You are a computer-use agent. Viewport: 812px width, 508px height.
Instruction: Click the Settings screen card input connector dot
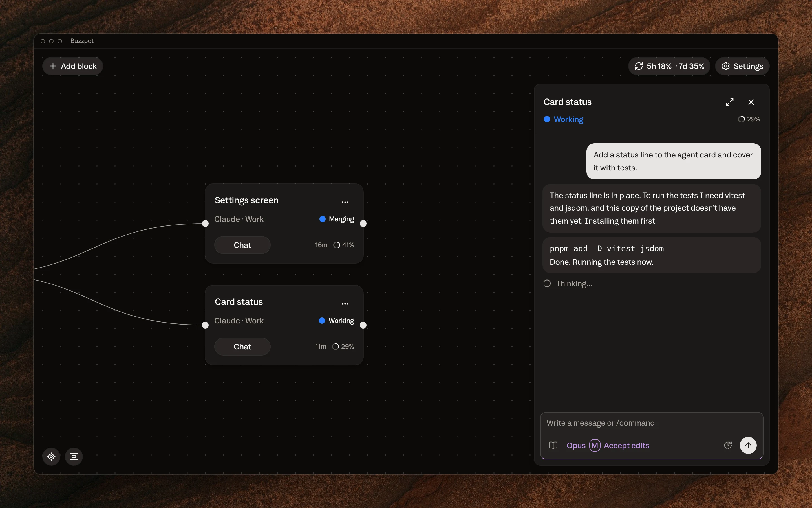coord(205,224)
